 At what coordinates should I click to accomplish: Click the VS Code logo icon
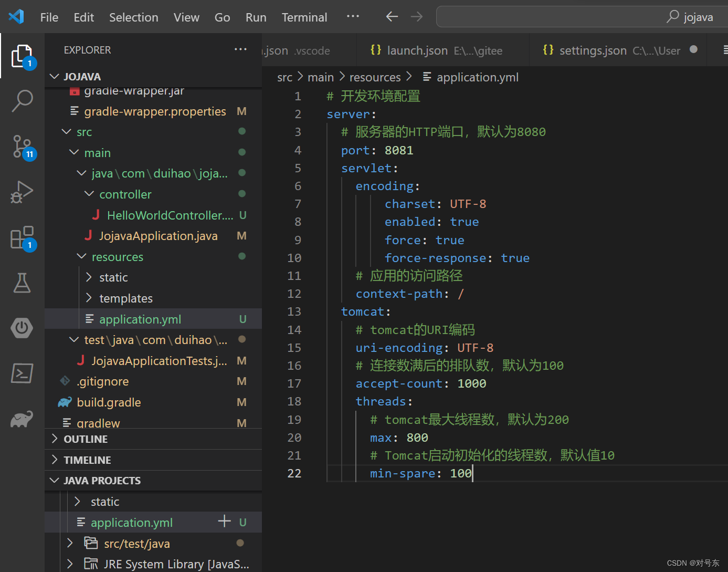coord(16,17)
